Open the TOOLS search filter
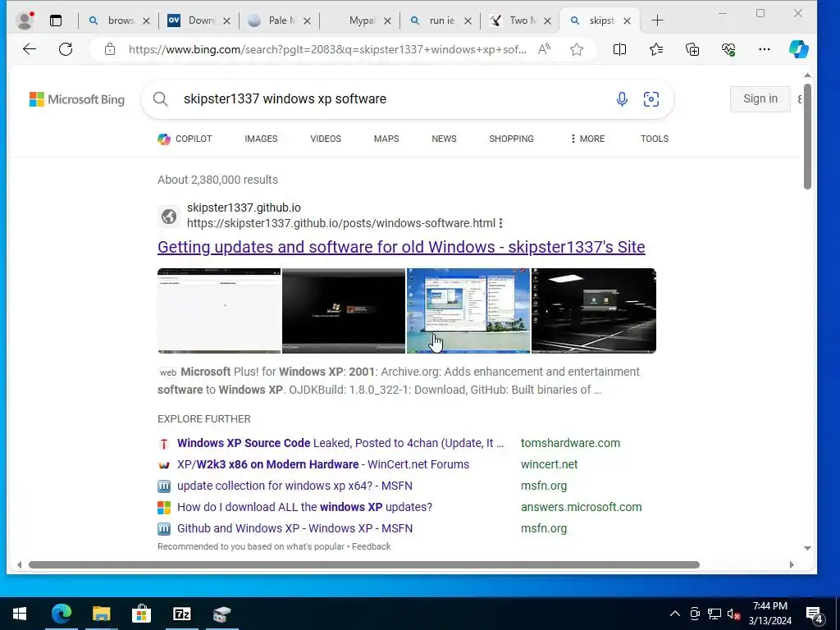The image size is (840, 630). [x=655, y=139]
